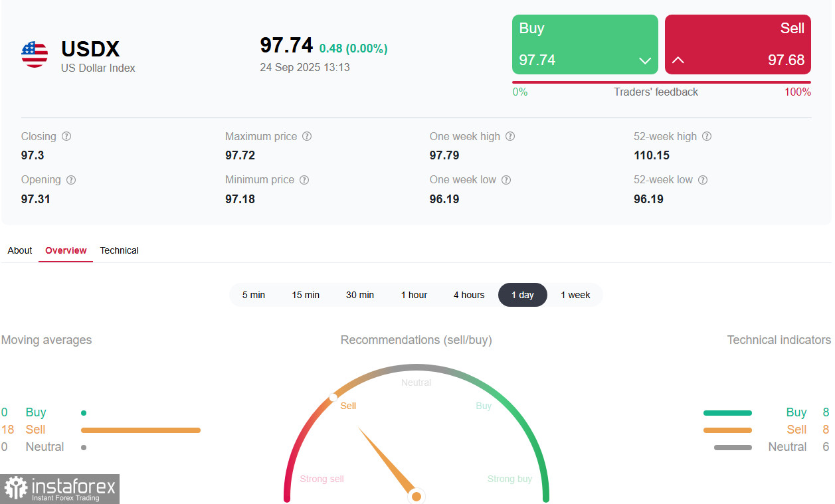Image resolution: width=835 pixels, height=504 pixels.
Task: Select the 5 min timeframe
Action: click(x=254, y=295)
